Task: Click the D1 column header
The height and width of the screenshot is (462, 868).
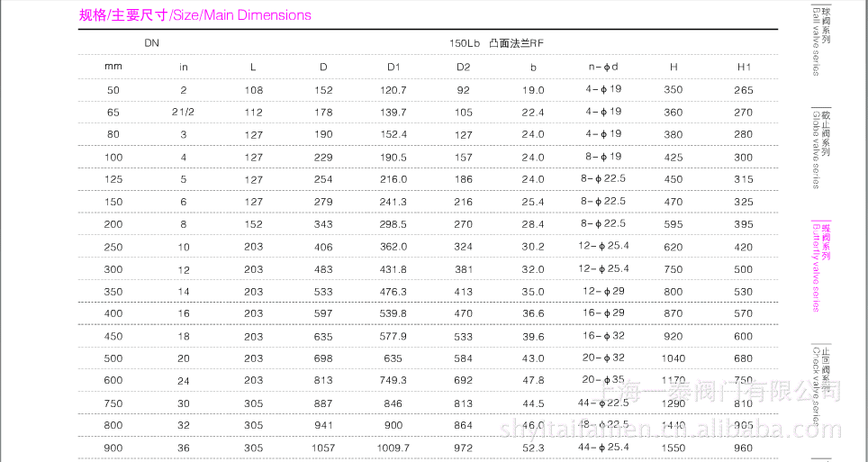Action: (393, 67)
